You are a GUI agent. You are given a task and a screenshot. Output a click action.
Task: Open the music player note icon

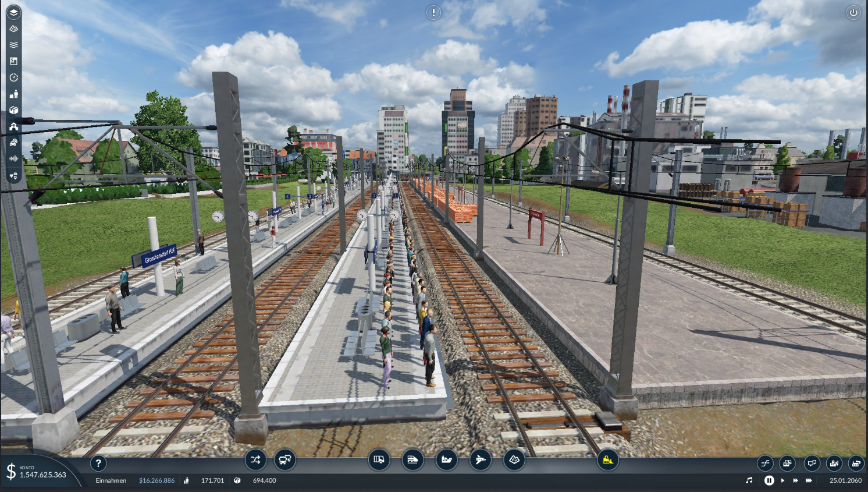click(749, 480)
